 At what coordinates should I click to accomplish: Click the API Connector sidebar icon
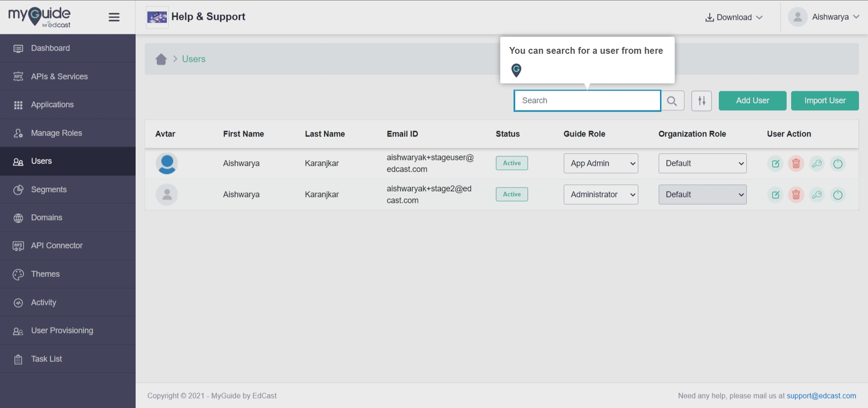(x=18, y=246)
